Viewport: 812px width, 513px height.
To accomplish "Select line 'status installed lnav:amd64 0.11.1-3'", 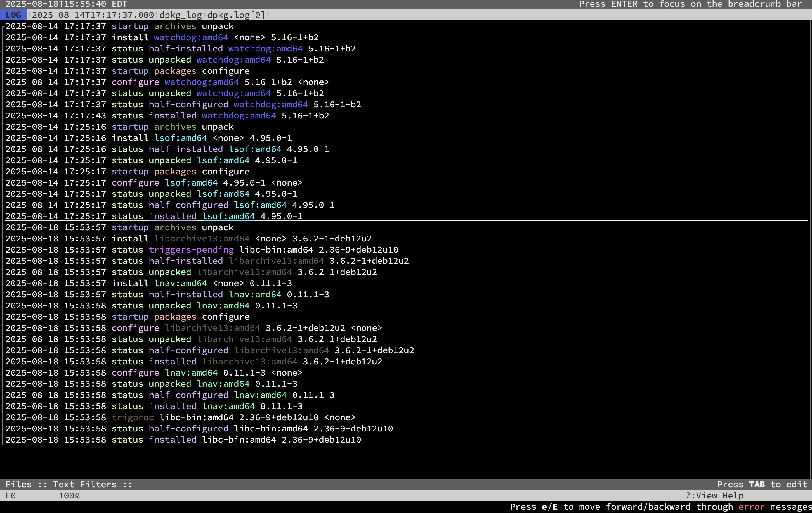I will [x=154, y=406].
